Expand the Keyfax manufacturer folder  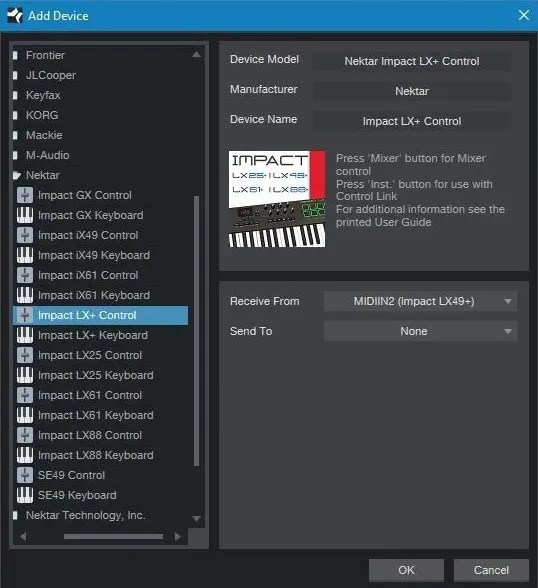15,95
